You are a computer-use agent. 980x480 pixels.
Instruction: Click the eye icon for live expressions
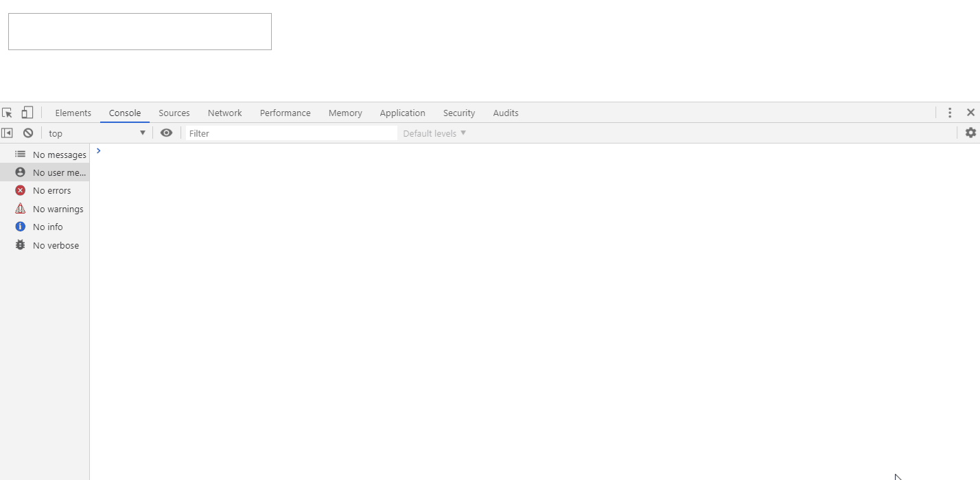(x=166, y=133)
